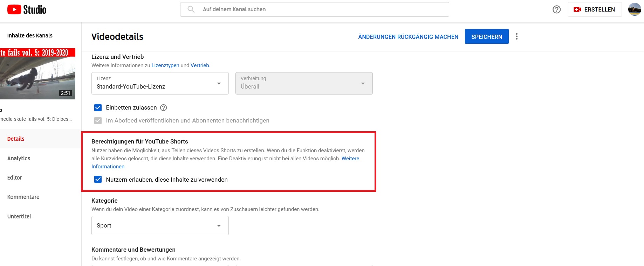Click the YouTube Studio logo

pos(27,9)
